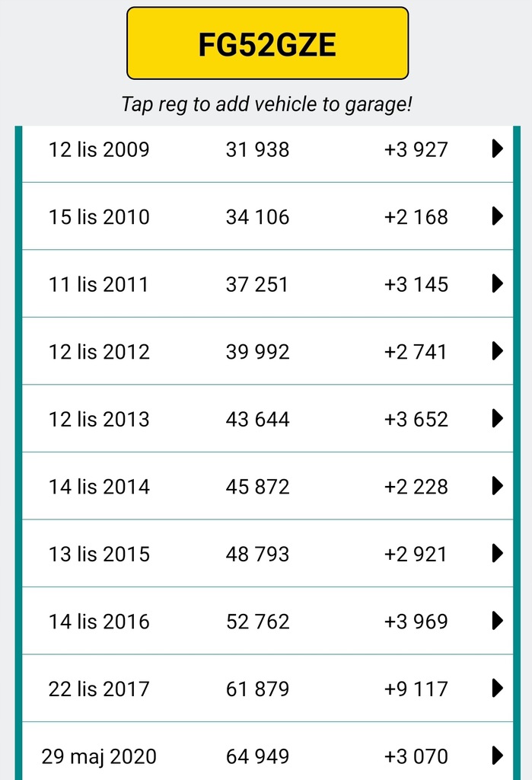Click the 61 879 mileage value
532x780 pixels.
tap(257, 689)
